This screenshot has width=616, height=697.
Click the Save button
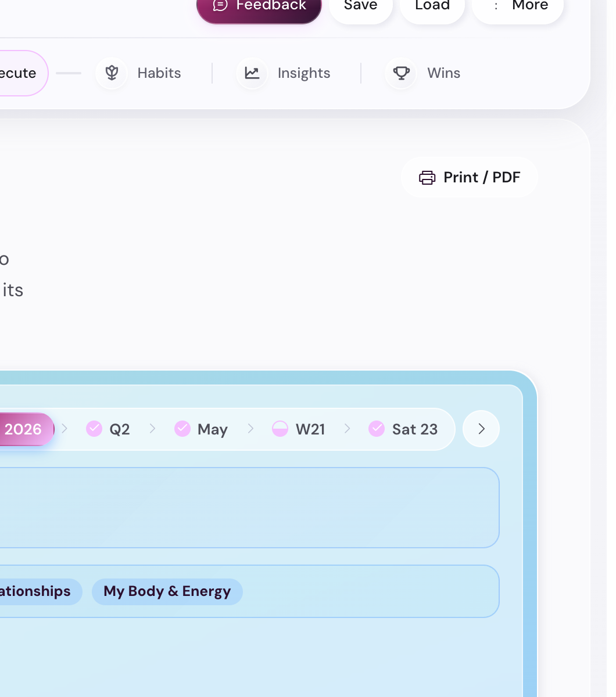pos(361,7)
